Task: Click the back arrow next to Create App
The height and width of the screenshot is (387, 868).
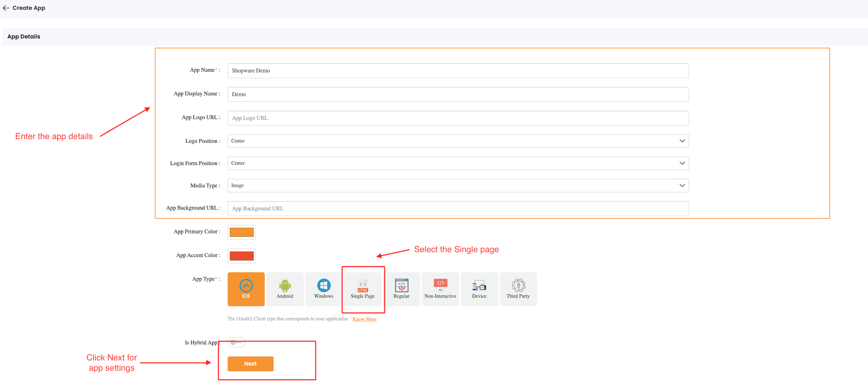Action: (x=6, y=8)
